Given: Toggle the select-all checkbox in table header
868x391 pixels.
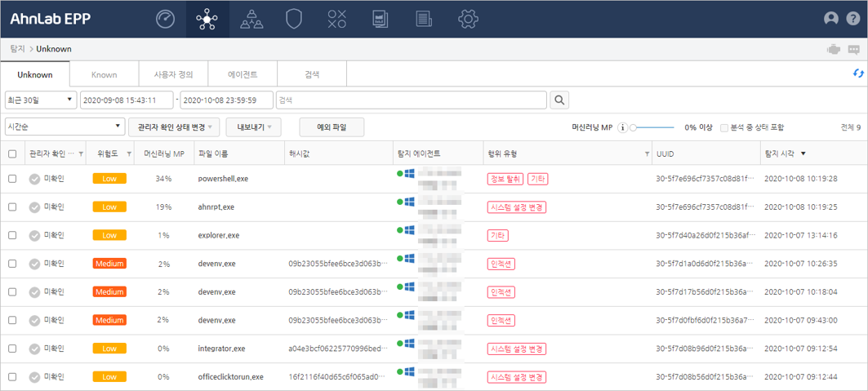Looking at the screenshot, I should click(12, 153).
